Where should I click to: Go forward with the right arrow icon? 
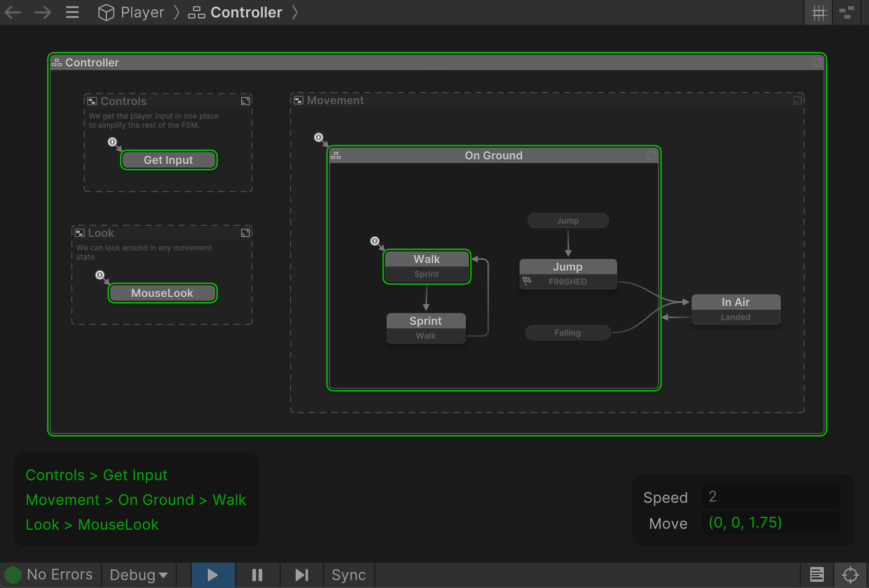click(x=43, y=12)
